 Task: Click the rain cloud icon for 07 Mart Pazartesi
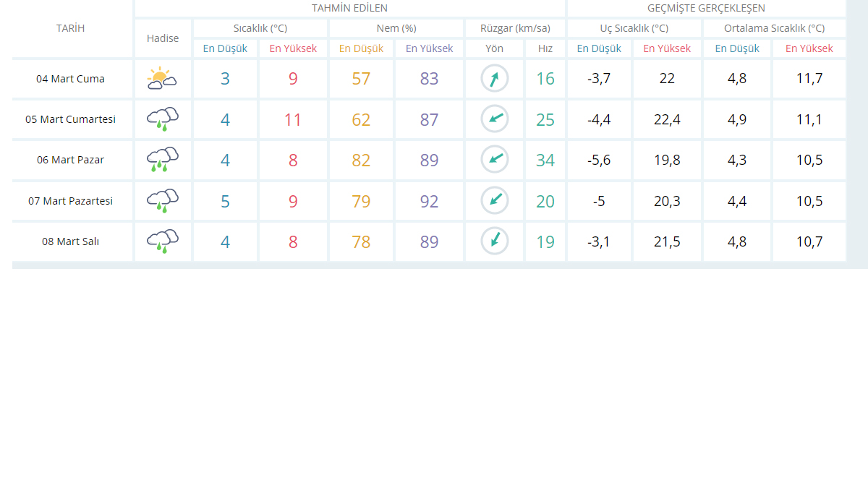pos(163,200)
